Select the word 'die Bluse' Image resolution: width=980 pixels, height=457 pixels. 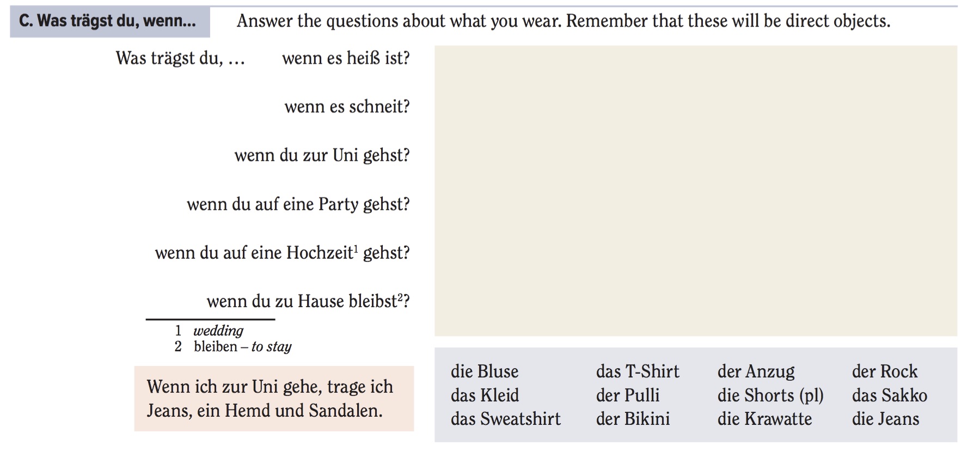click(x=485, y=371)
